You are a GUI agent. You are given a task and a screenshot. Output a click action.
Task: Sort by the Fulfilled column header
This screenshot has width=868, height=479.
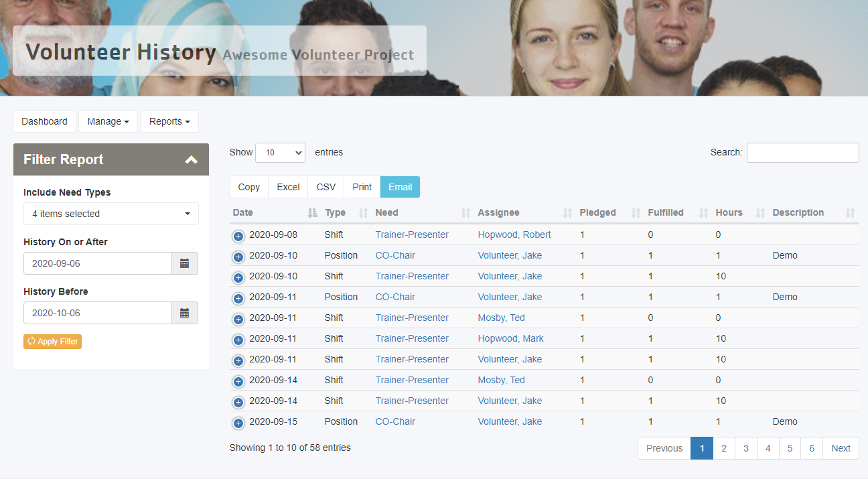666,212
